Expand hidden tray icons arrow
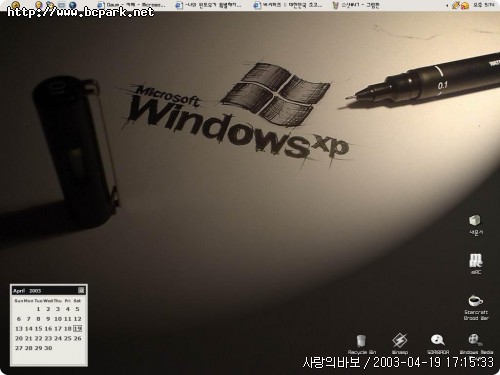This screenshot has height=375, width=500. pyautogui.click(x=447, y=5)
